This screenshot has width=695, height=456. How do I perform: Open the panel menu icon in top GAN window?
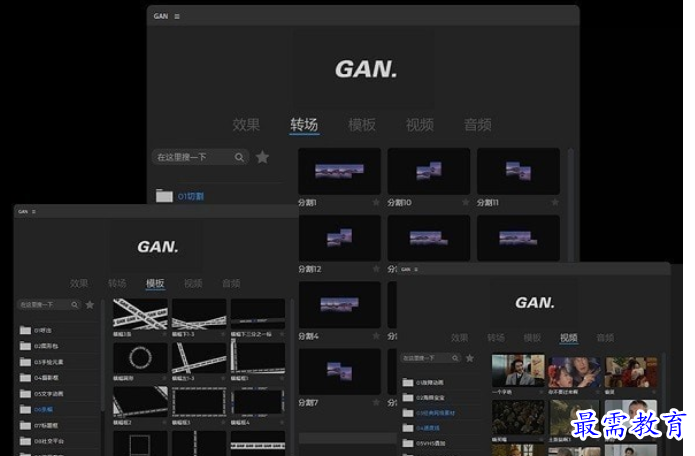[x=177, y=16]
